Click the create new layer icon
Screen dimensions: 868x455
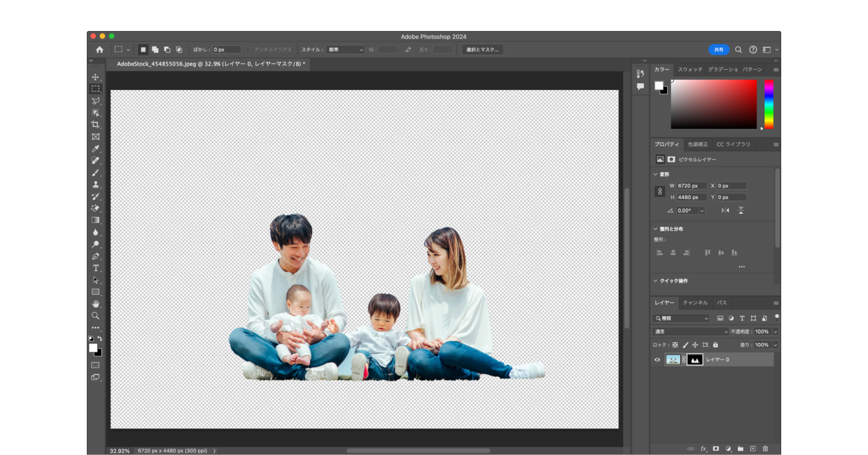753,448
